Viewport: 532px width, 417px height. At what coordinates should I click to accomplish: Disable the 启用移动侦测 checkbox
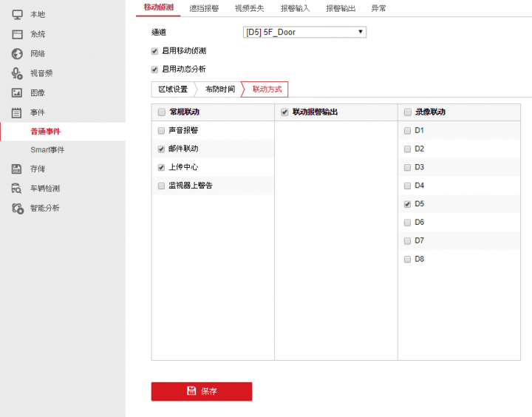(x=154, y=51)
